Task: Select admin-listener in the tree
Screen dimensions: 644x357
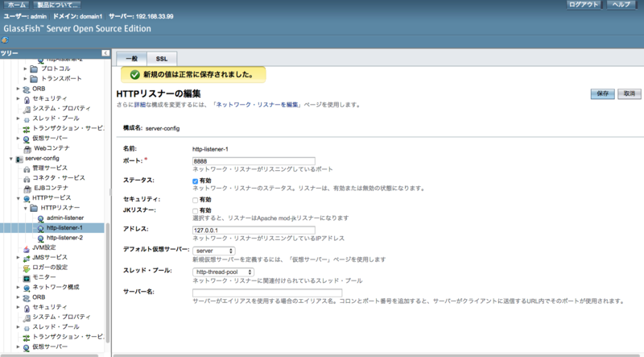Action: click(x=65, y=218)
